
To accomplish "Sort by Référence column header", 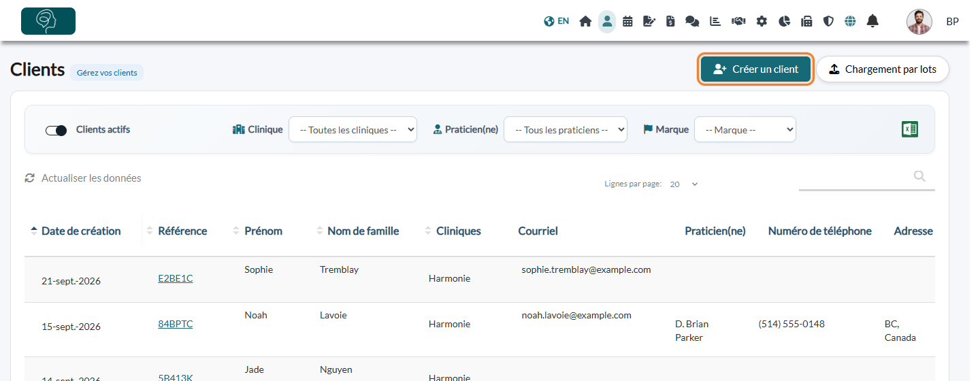I will (182, 231).
